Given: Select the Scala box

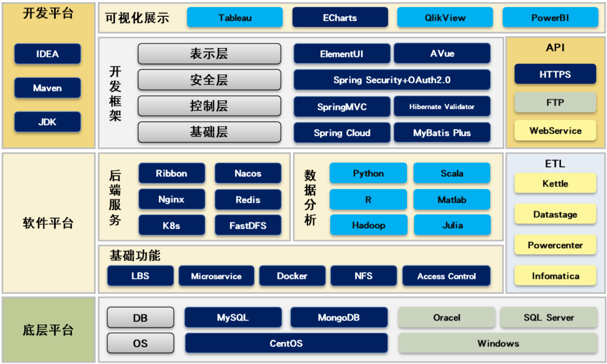Looking at the screenshot, I should (x=452, y=173).
